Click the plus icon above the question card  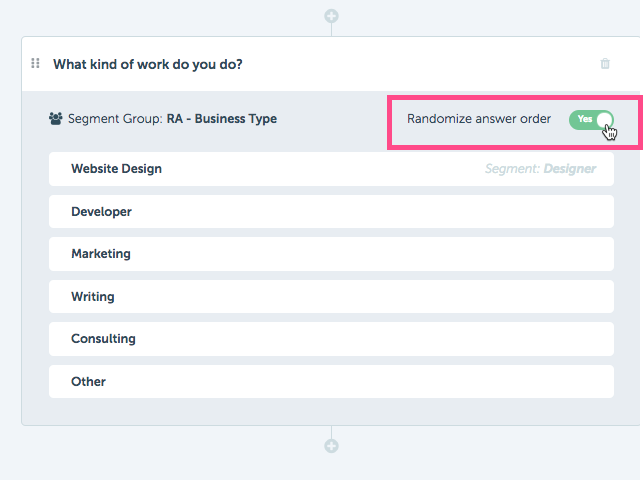(x=331, y=16)
